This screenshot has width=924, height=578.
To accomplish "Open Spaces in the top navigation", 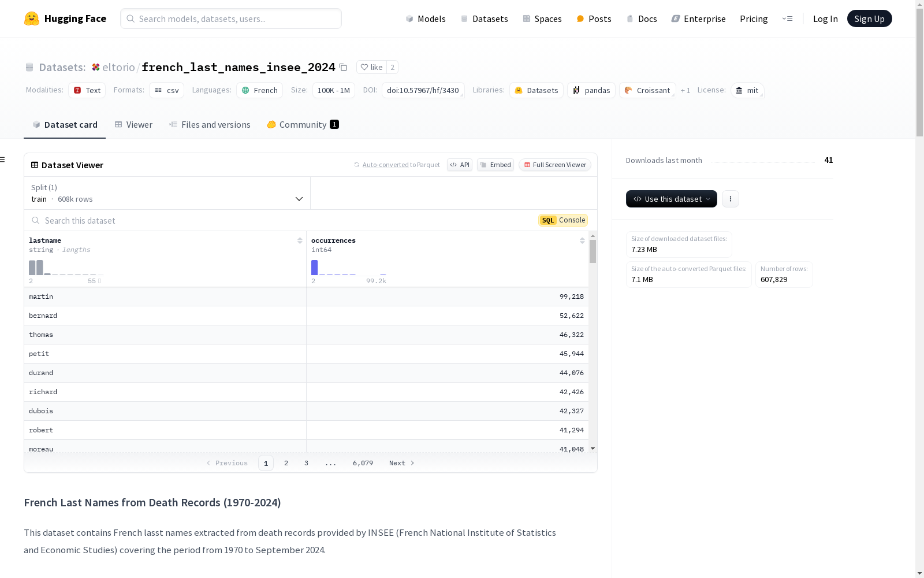I will (x=542, y=18).
